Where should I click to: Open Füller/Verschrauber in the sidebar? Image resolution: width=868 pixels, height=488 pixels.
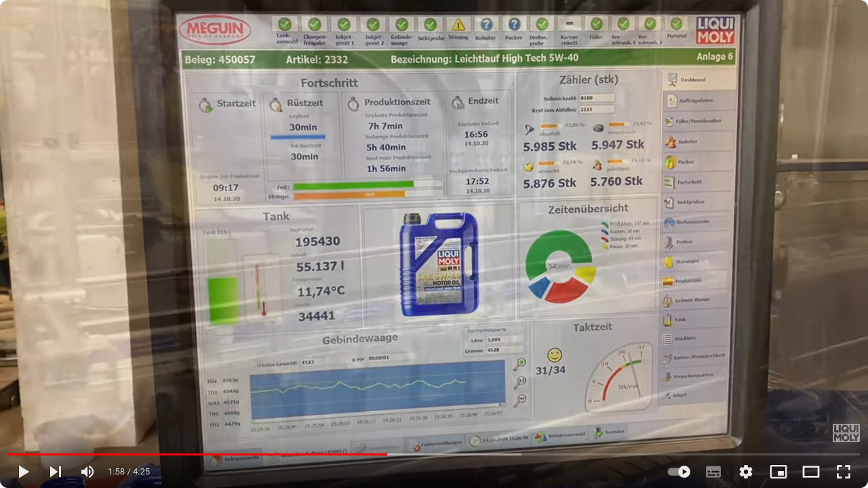(698, 121)
